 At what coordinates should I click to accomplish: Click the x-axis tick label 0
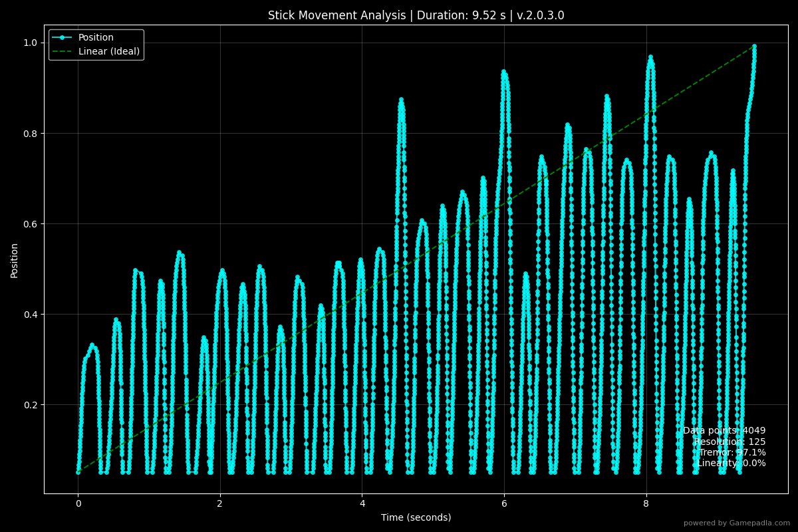click(x=78, y=503)
